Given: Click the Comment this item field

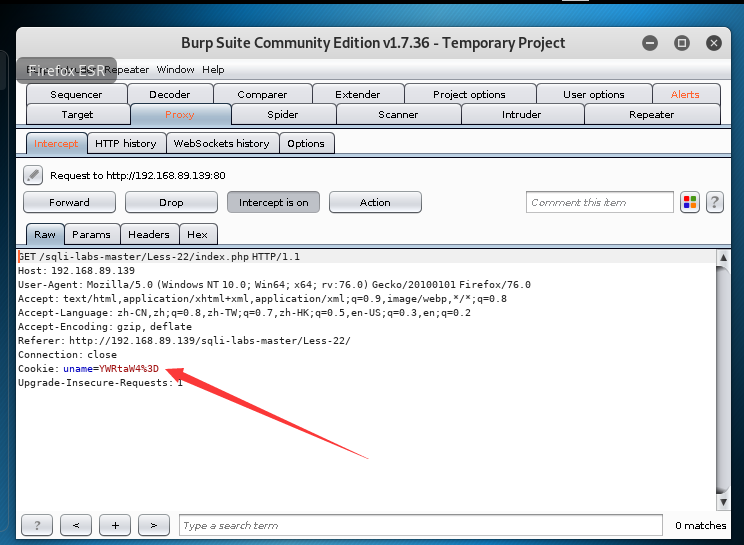Looking at the screenshot, I should point(600,203).
